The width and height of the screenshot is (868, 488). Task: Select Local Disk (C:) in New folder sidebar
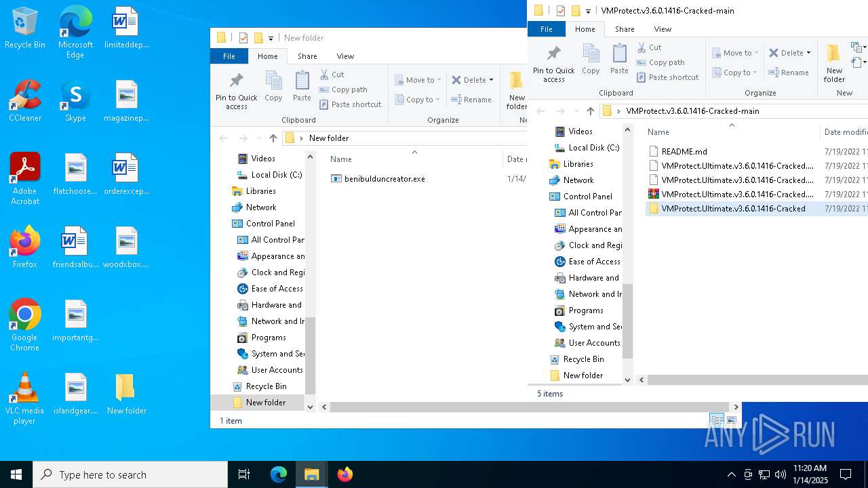[276, 175]
